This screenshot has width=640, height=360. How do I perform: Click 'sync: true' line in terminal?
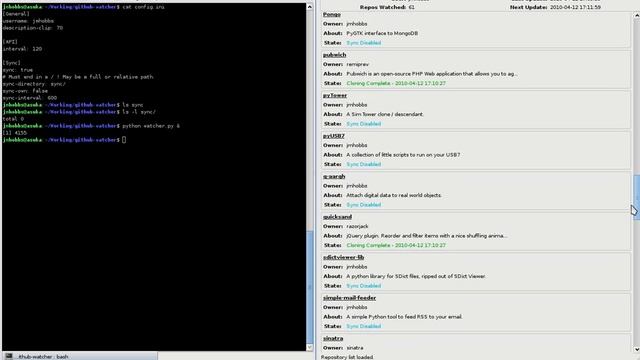click(x=18, y=70)
